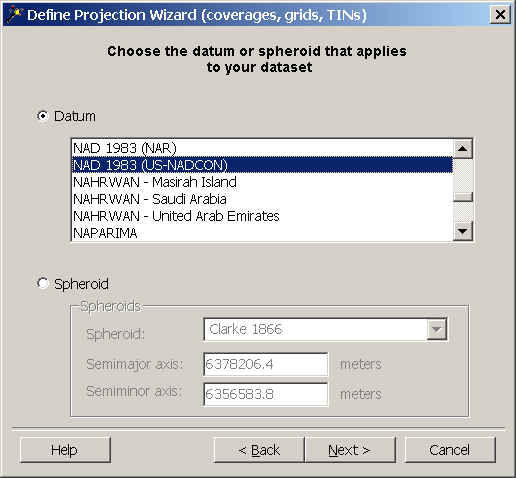Pick NAPARIMA from the datum list
Image resolution: width=516 pixels, height=478 pixels.
click(262, 233)
